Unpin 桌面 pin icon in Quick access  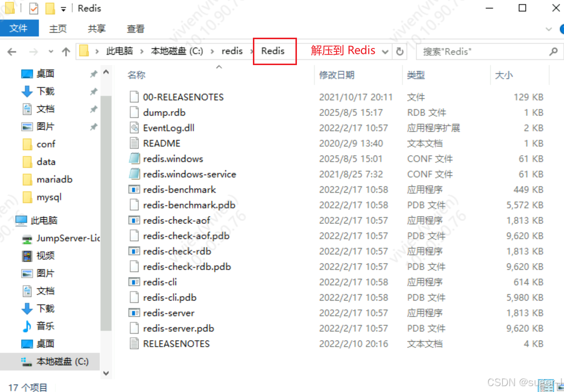[93, 74]
